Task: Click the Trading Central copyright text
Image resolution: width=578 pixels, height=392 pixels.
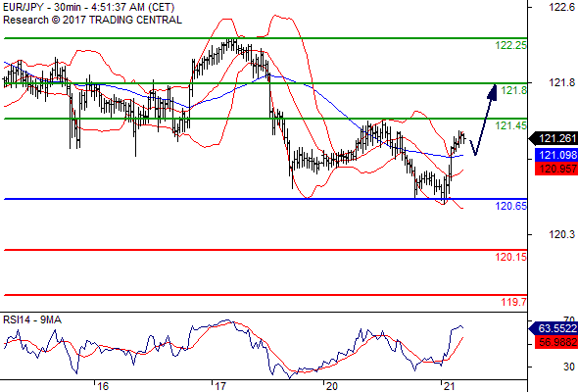Action: (92, 20)
